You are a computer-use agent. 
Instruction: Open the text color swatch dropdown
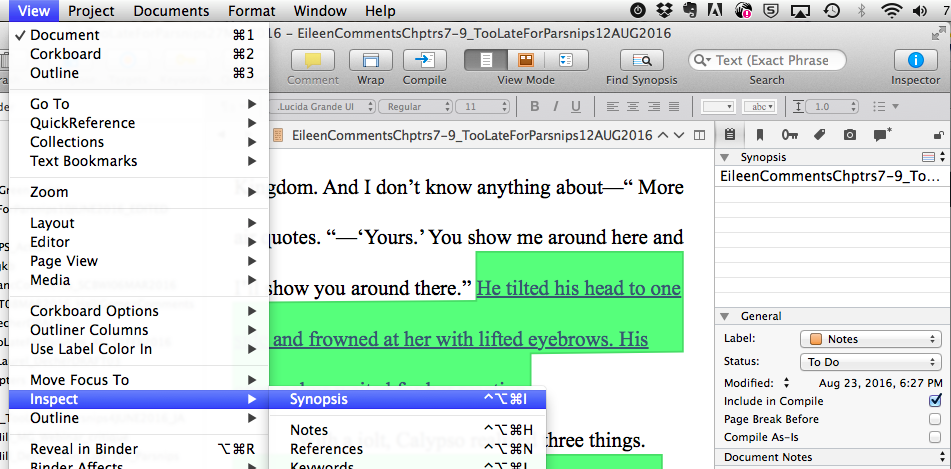pyautogui.click(x=718, y=107)
